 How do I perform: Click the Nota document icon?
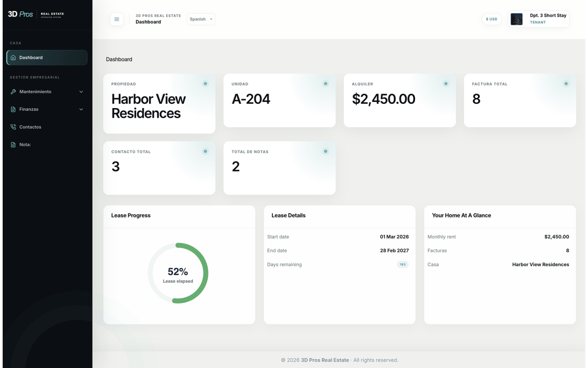tap(13, 144)
